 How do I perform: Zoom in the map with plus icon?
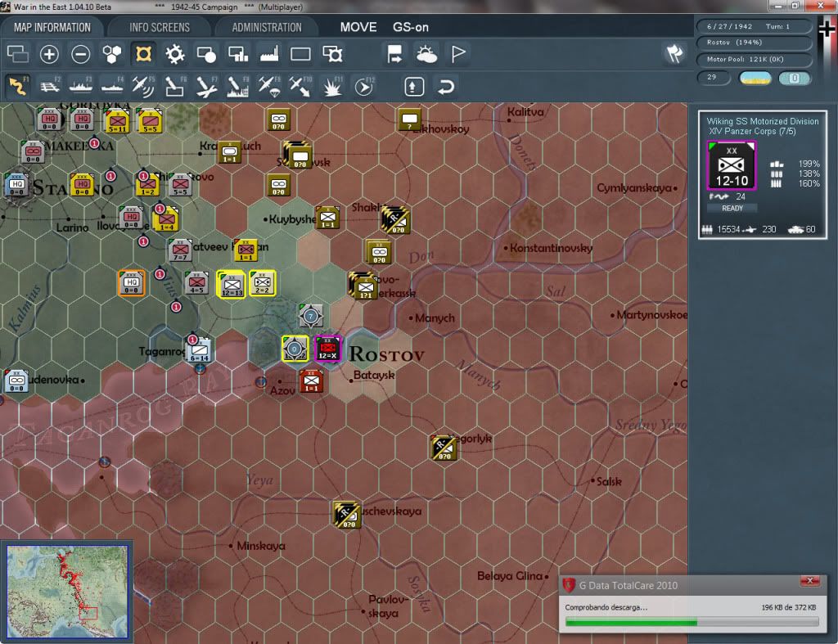[x=49, y=54]
